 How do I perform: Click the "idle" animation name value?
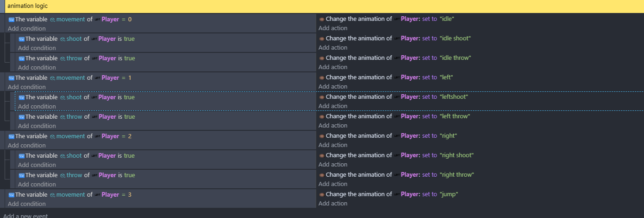pyautogui.click(x=446, y=19)
